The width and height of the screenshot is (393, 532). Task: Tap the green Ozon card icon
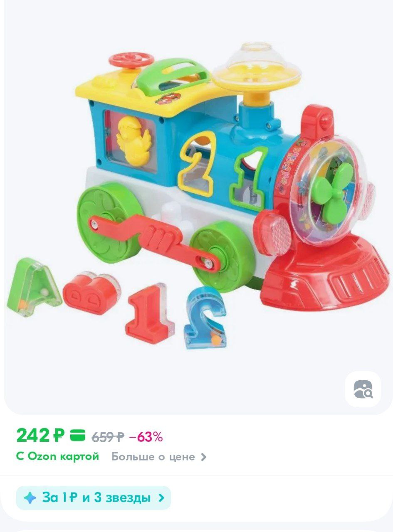[77, 436]
